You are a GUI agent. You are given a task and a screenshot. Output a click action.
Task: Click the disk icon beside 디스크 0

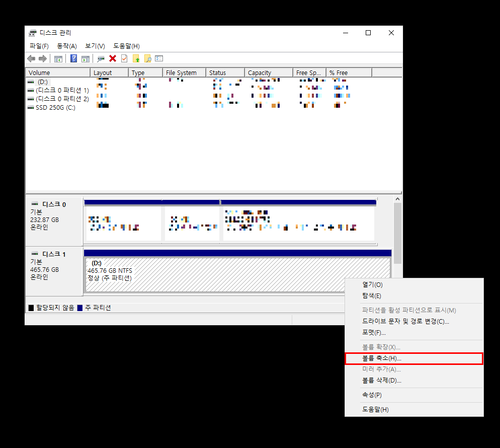click(x=35, y=203)
